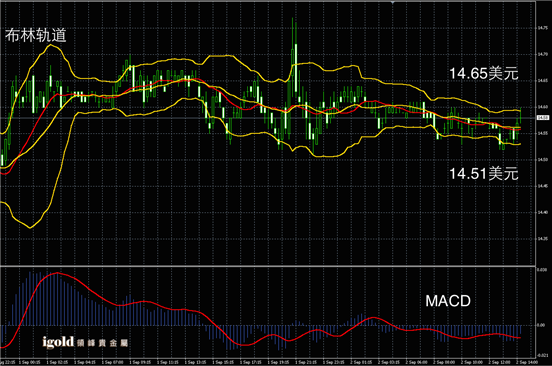Click the 14.65美元 resistance annotation

tap(484, 73)
